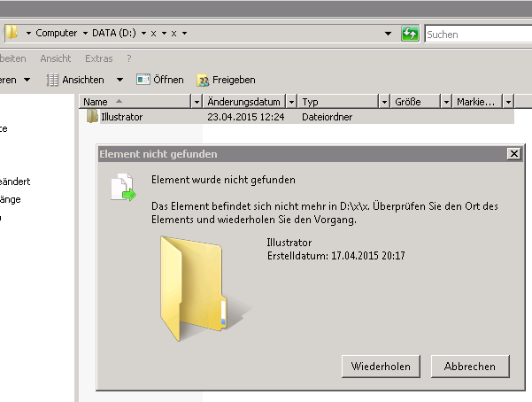Expand the Ansichten dropdown arrow
The height and width of the screenshot is (402, 532).
pyautogui.click(x=120, y=80)
